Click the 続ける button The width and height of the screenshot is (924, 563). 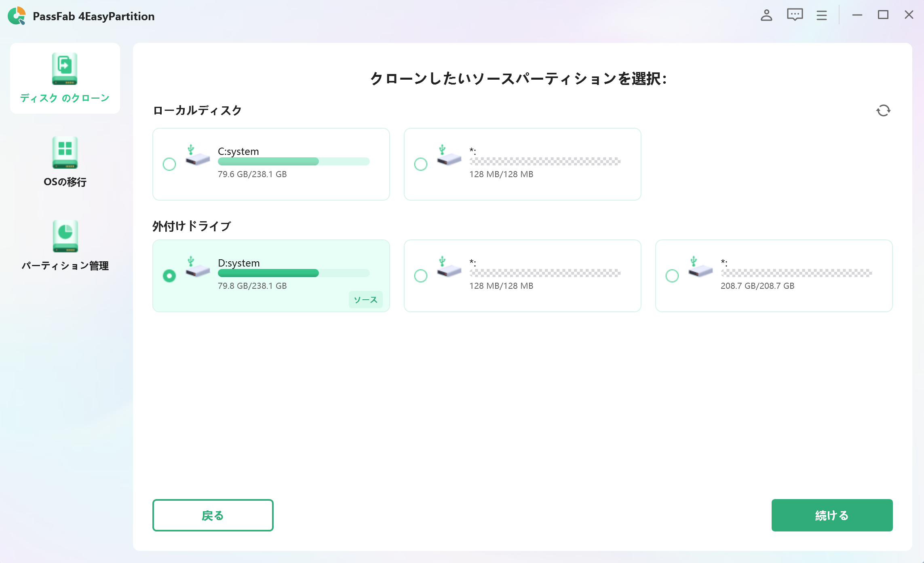pyautogui.click(x=832, y=515)
